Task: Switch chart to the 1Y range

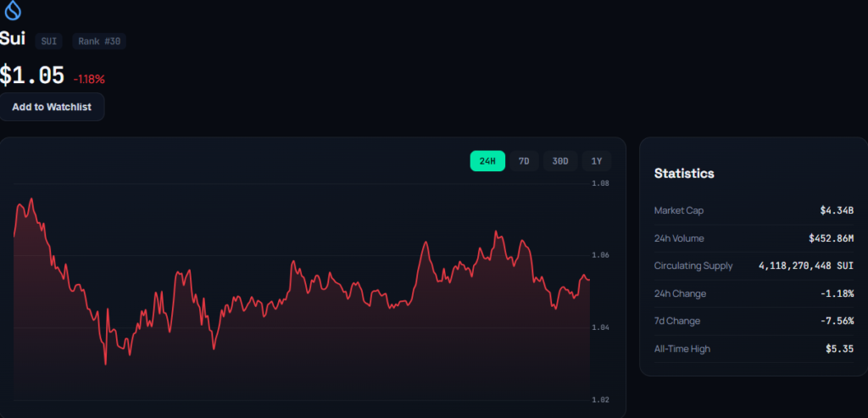Action: point(597,161)
